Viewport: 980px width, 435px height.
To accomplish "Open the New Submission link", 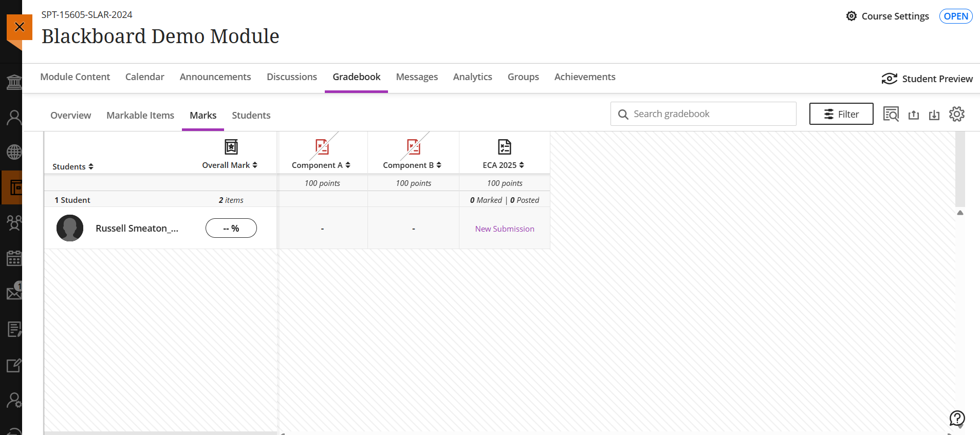I will click(505, 229).
